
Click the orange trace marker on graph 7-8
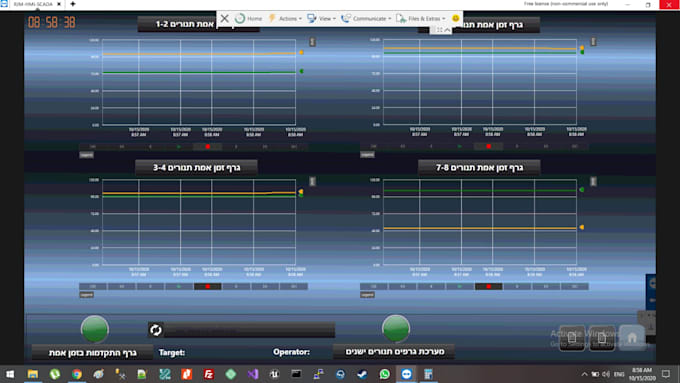[582, 227]
